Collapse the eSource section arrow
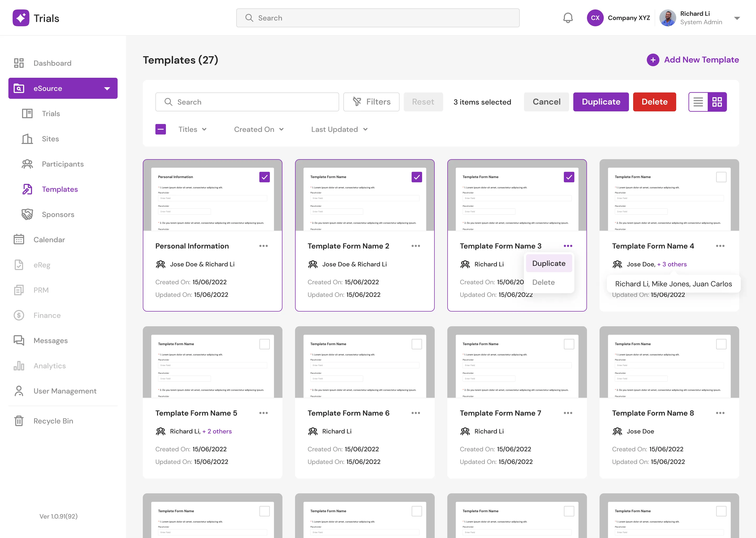Screen dimensions: 756x538 click(107, 89)
